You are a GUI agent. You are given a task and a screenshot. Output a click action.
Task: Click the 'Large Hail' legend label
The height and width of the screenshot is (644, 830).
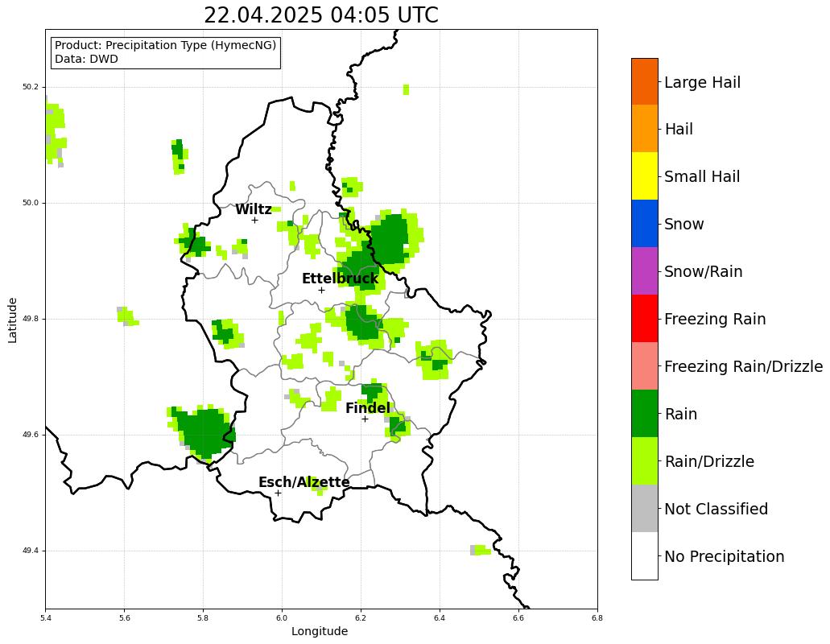coord(702,83)
